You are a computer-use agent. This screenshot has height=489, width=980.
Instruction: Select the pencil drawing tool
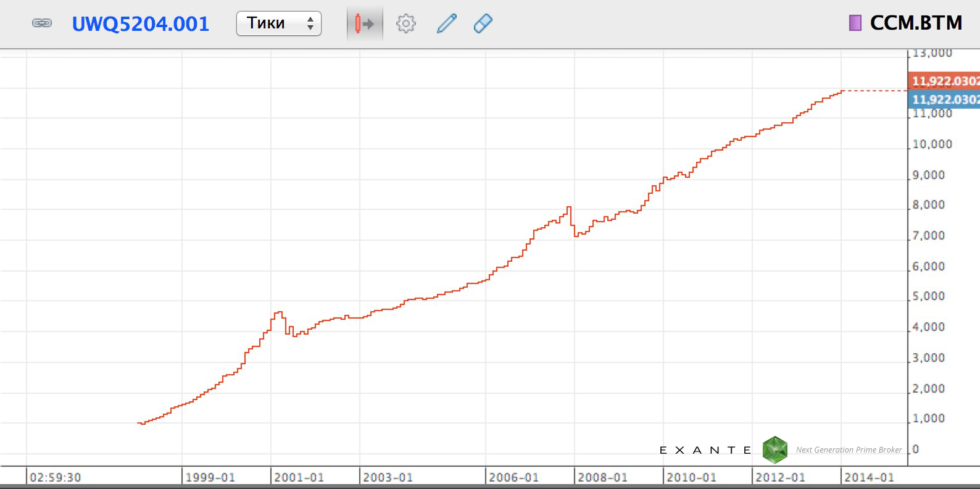(446, 24)
